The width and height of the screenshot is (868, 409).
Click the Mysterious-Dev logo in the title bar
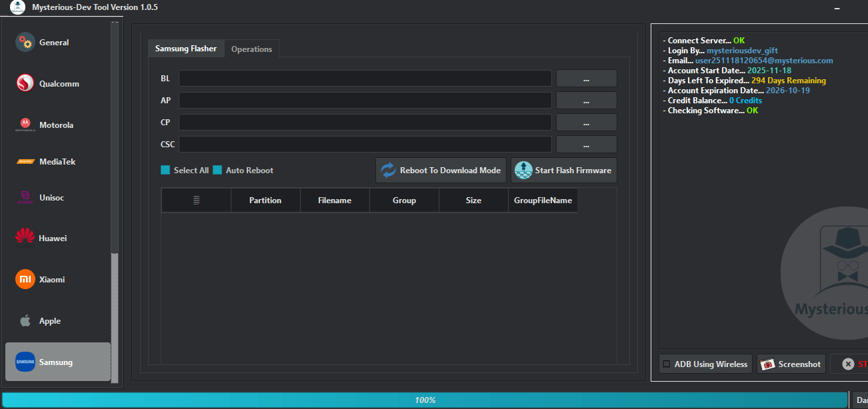[x=16, y=7]
